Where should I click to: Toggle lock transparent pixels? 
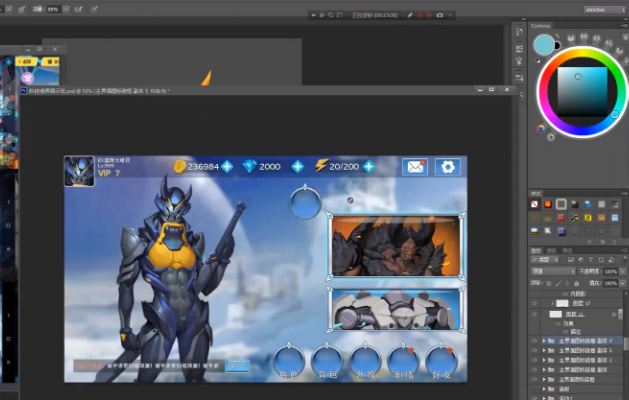click(x=549, y=283)
